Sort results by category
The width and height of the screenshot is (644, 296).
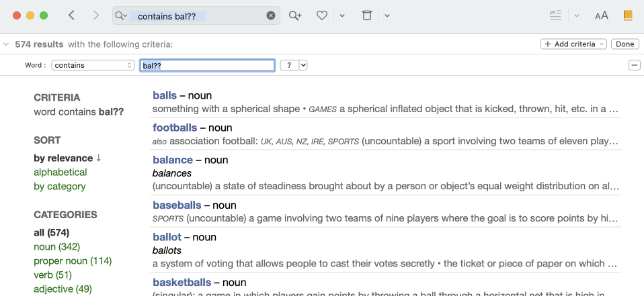[x=60, y=187]
